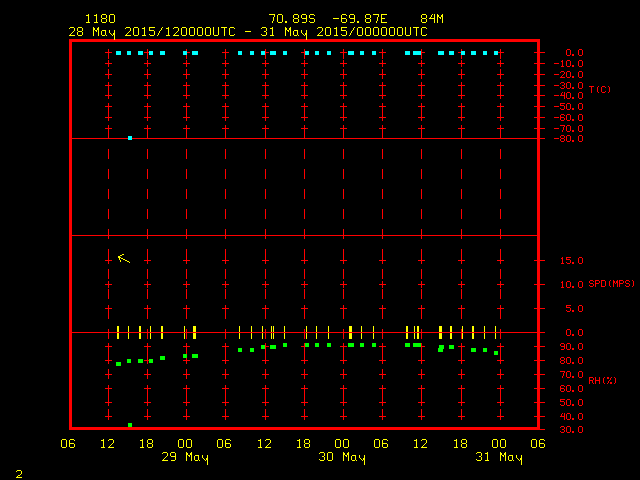Click the longitude value -69.87E
640x480 pixels.
tap(360, 19)
